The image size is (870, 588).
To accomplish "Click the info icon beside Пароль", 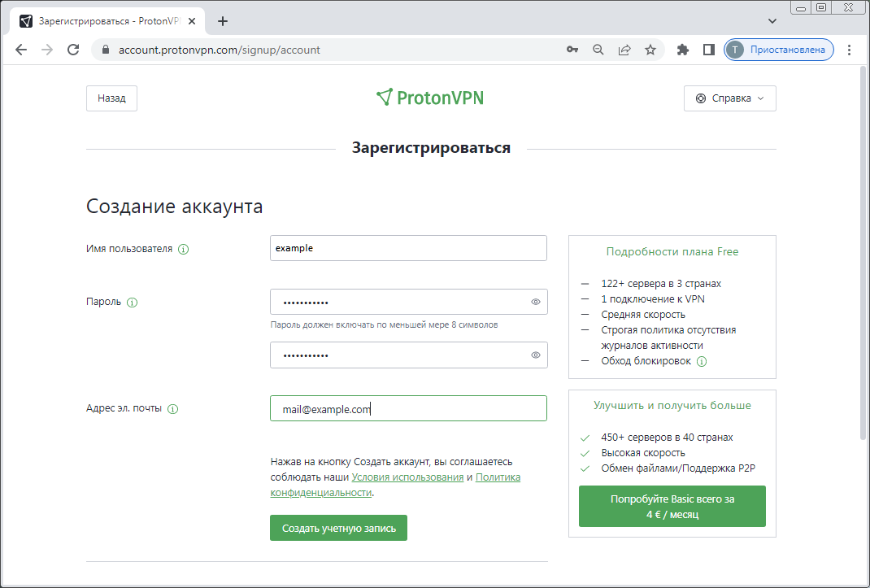I will (133, 302).
